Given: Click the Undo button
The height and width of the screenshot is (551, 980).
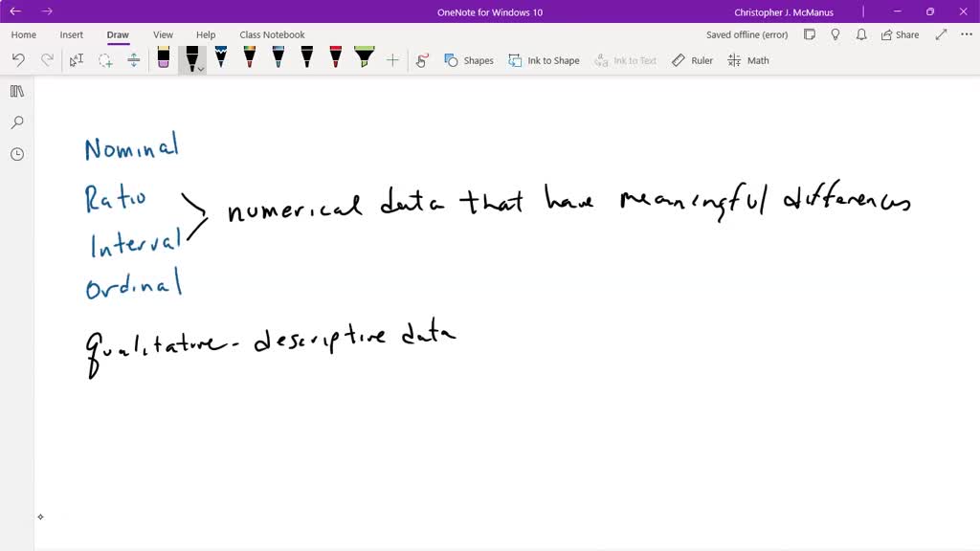Looking at the screenshot, I should pos(17,59).
